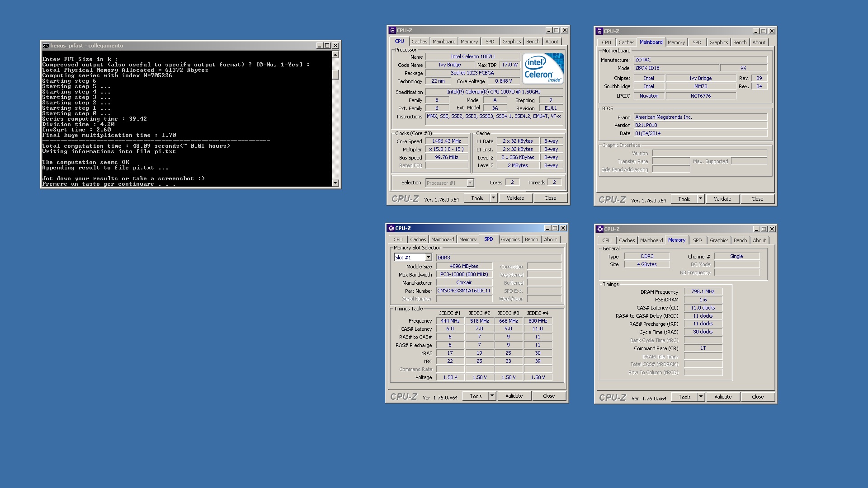868x488 pixels.
Task: Click the Command Rate 1T value
Action: 703,348
